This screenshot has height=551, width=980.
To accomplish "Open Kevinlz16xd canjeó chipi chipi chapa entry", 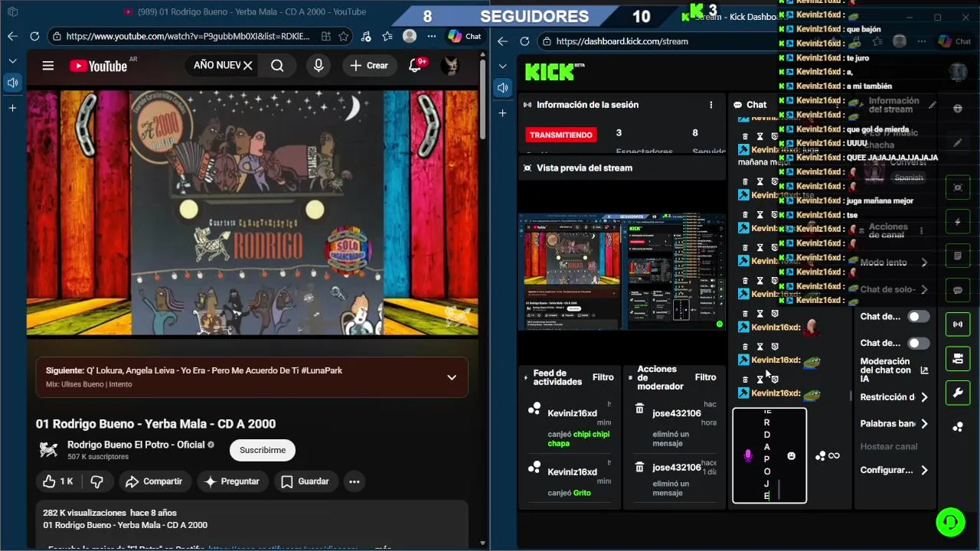I will (x=569, y=422).
